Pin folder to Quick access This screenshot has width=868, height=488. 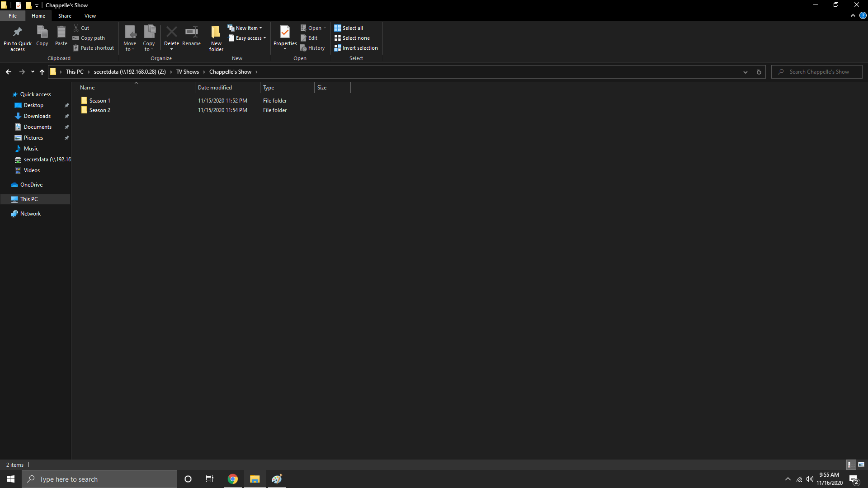(18, 38)
